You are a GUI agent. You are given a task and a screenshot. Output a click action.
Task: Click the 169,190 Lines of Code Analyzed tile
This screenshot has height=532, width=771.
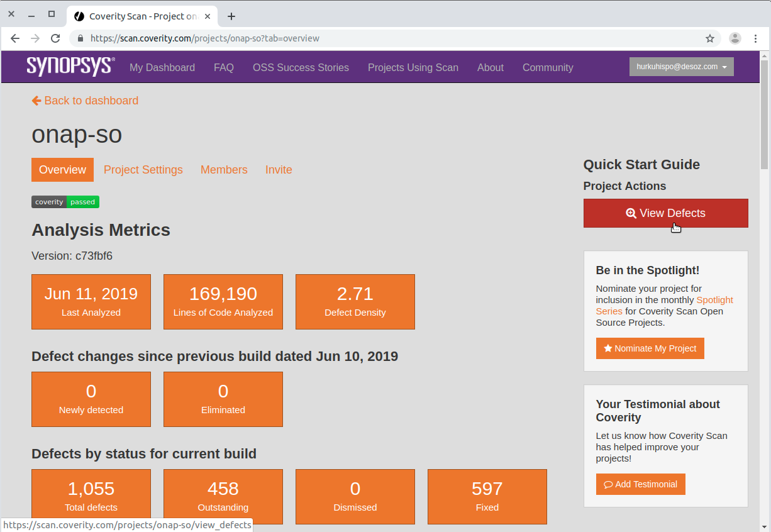pos(223,302)
